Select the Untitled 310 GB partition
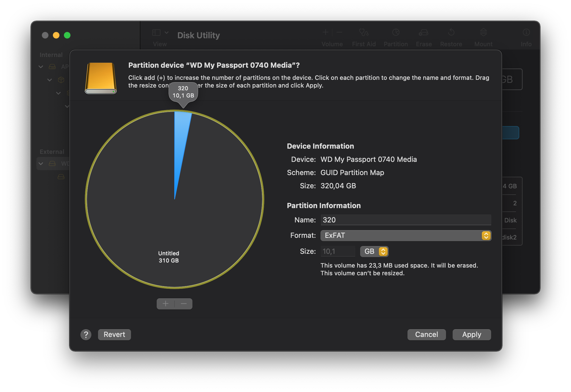Screen dimensions: 571x392 (168, 257)
